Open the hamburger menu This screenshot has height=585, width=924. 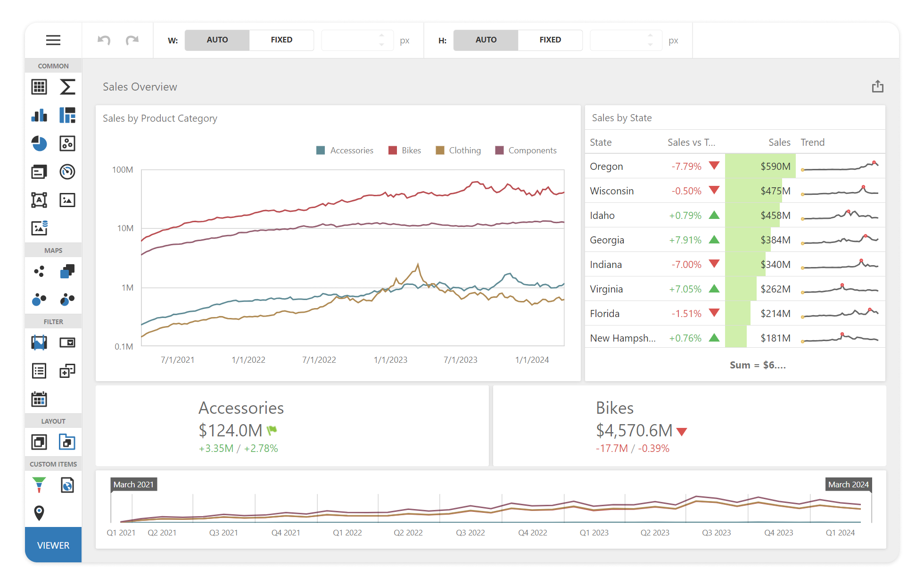pyautogui.click(x=53, y=40)
